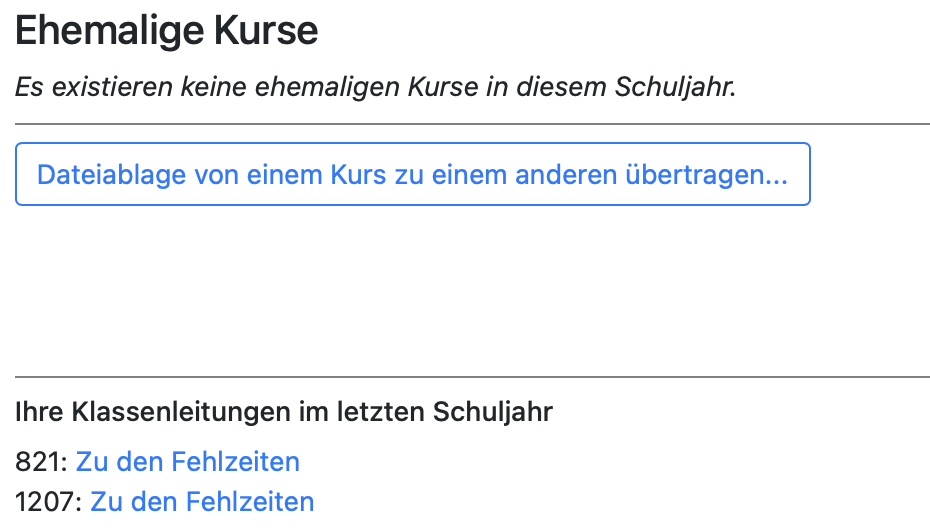
Task: Click the word Fehlzeiten in the 1207 row
Action: tap(249, 501)
